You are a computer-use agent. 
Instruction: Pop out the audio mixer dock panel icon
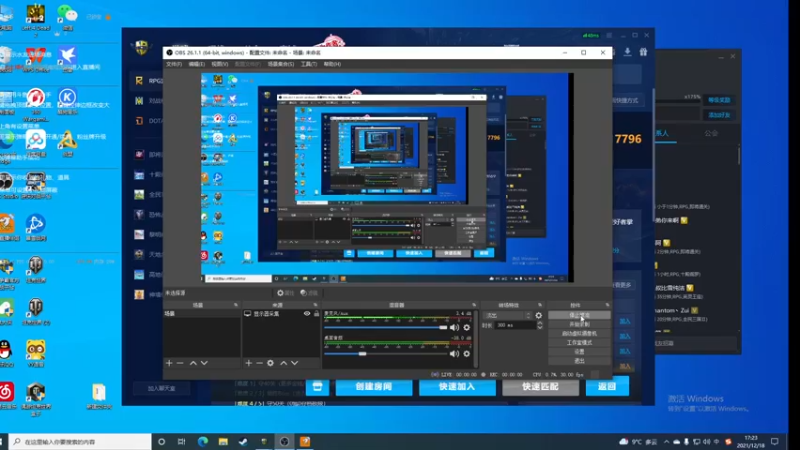point(474,305)
